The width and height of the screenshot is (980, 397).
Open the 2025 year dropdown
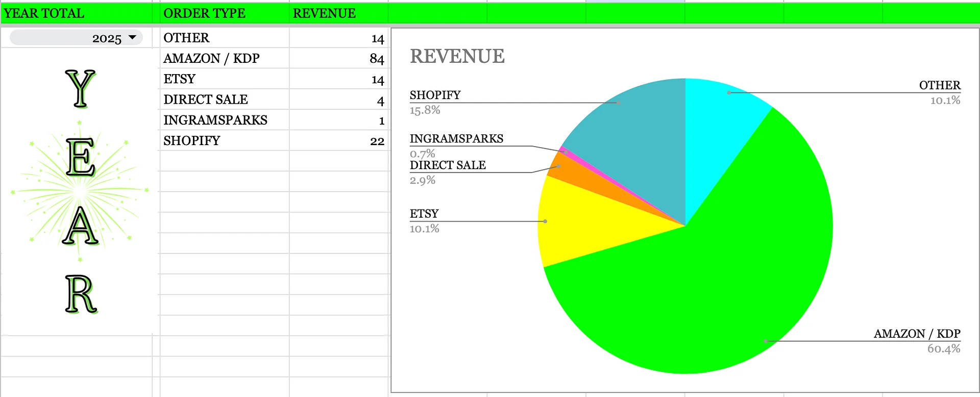(76, 38)
